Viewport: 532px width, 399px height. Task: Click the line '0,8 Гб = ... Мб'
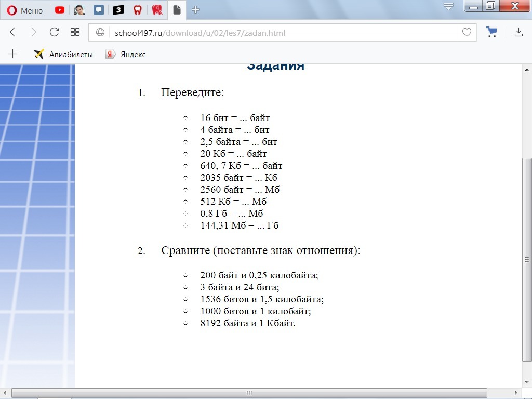pyautogui.click(x=232, y=214)
